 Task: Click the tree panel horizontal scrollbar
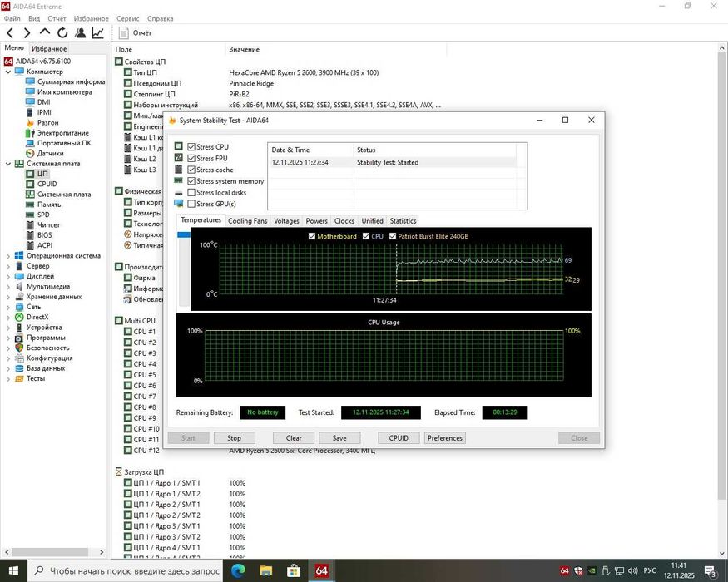pyautogui.click(x=50, y=552)
